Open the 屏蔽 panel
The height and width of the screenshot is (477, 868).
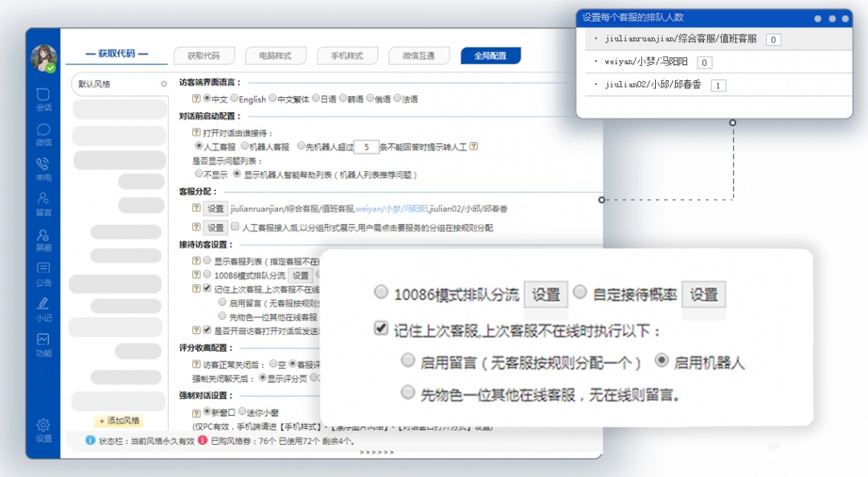point(43,237)
